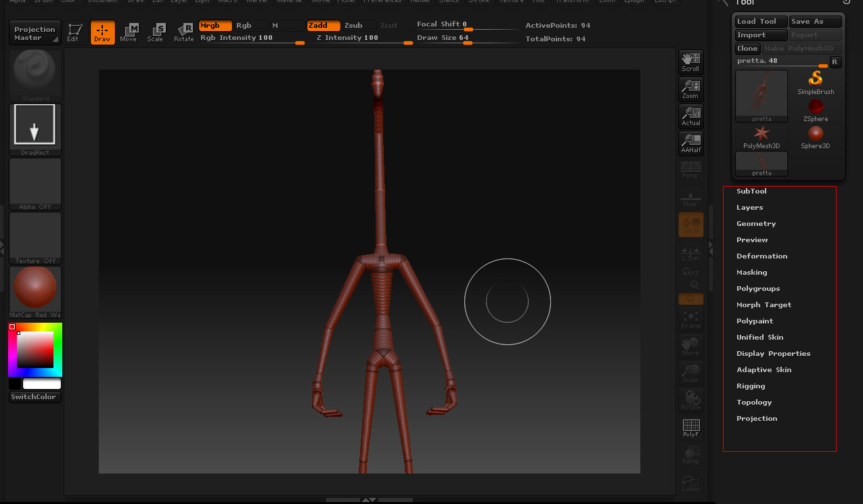863x504 pixels.
Task: Click the Scroll canvas icon
Action: (690, 62)
